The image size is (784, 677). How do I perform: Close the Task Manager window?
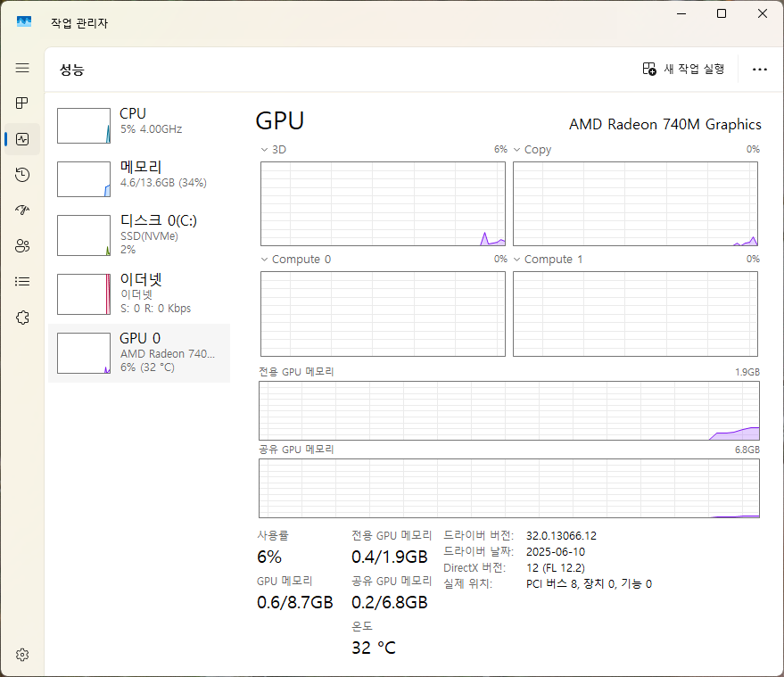tap(763, 13)
